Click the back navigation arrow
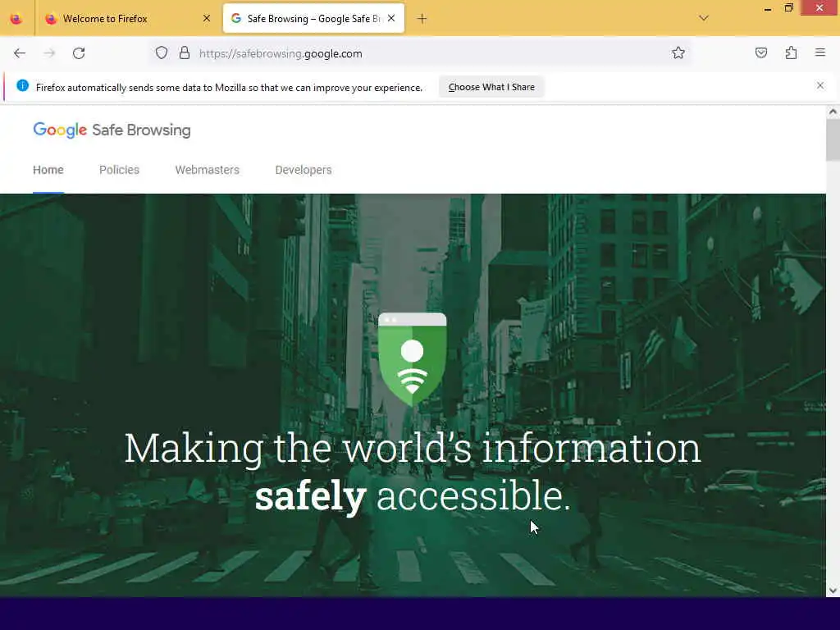This screenshot has width=840, height=630. 20,53
